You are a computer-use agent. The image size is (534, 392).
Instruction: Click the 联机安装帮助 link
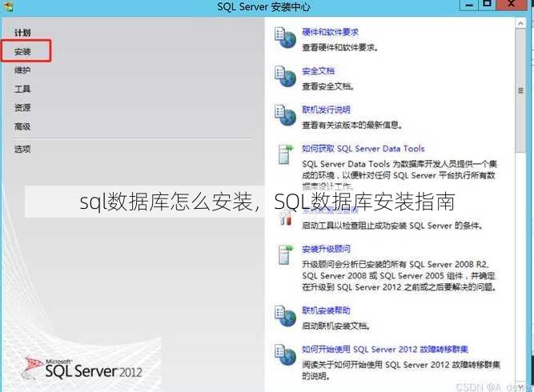click(x=326, y=310)
